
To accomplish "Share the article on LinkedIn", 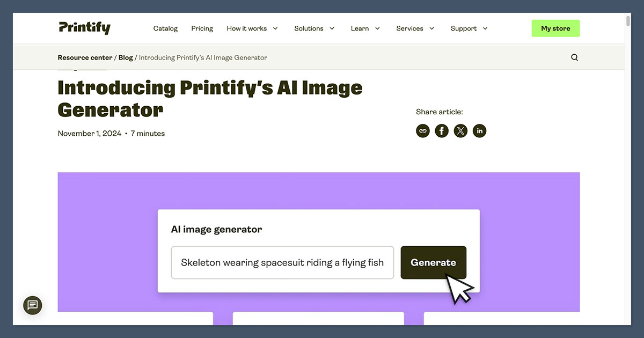I will [479, 130].
